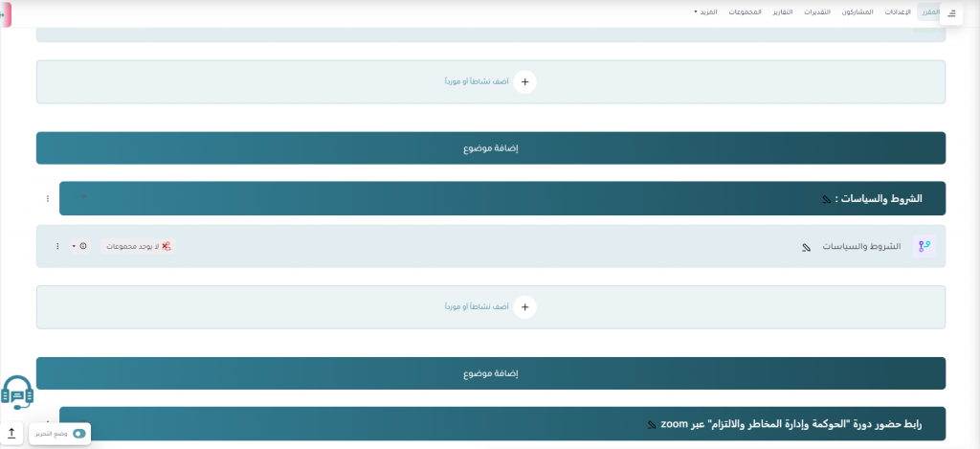The width and height of the screenshot is (980, 449).
Task: Click plus icon in lower add activity box
Action: (523, 306)
